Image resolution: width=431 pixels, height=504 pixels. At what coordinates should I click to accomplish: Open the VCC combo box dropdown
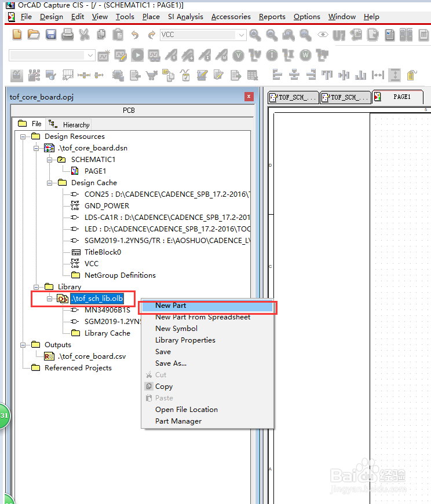242,35
